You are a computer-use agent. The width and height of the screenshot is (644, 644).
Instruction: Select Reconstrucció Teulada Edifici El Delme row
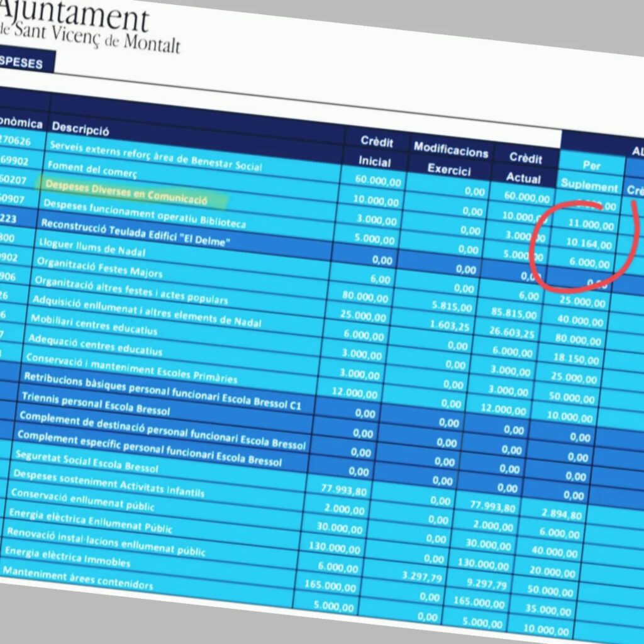[x=131, y=232]
